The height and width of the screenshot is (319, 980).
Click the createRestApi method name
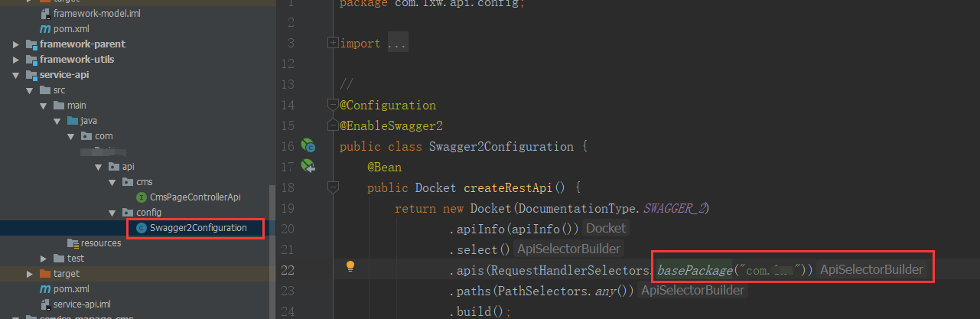point(509,187)
